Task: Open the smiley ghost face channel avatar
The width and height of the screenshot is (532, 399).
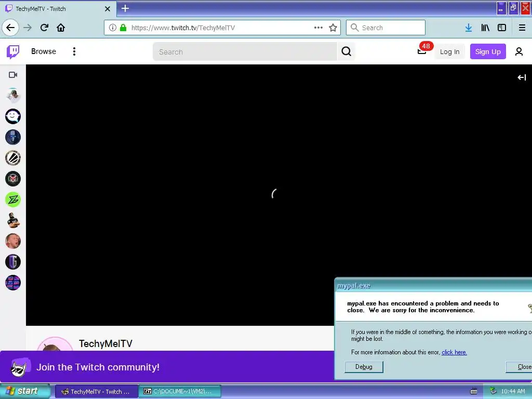Action: (13, 116)
